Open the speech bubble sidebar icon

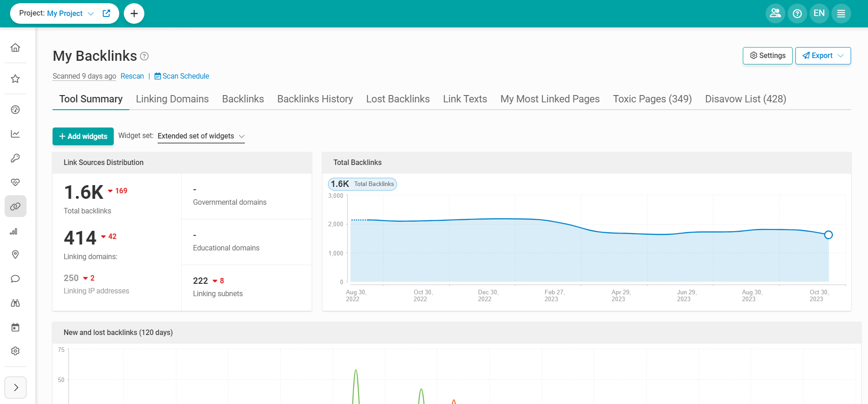pos(15,279)
